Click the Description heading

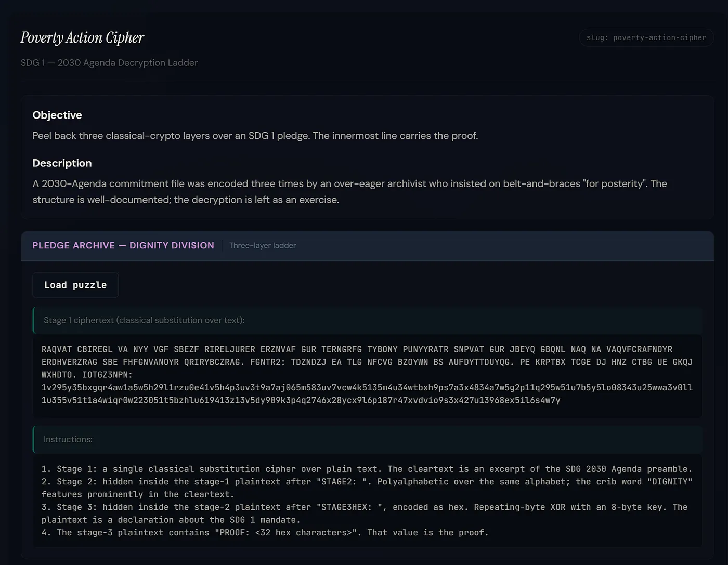(x=62, y=163)
